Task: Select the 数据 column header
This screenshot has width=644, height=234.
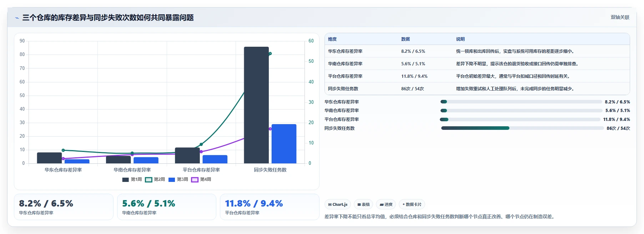Action: pyautogui.click(x=406, y=39)
